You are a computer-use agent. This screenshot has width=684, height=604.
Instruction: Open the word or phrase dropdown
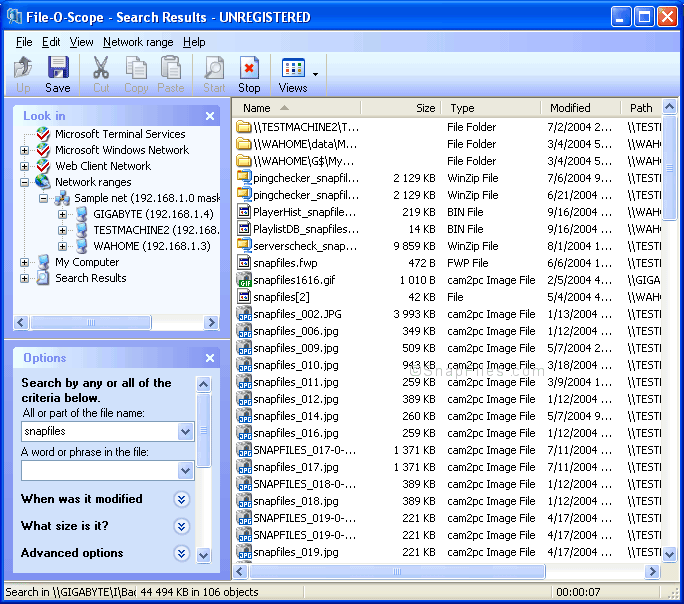click(x=185, y=471)
